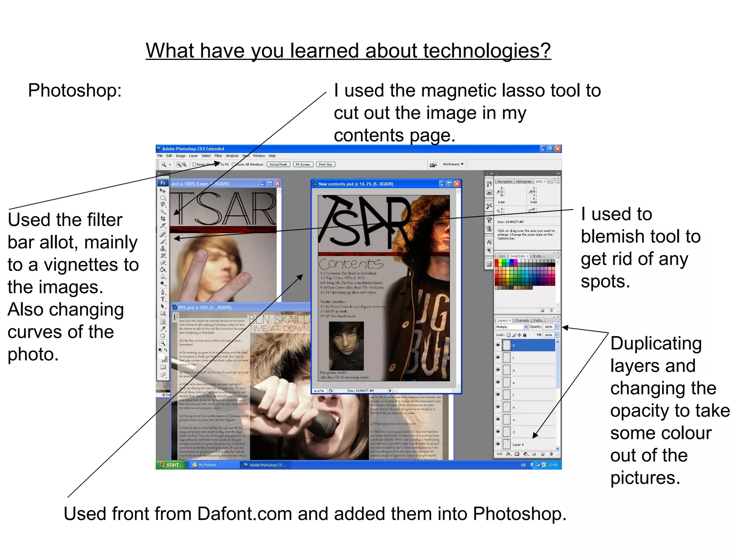Swap foreground and background colors
The image size is (747, 560).
166,350
